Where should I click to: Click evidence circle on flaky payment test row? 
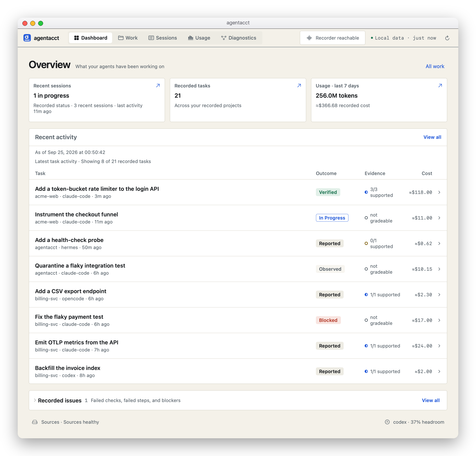tap(366, 320)
